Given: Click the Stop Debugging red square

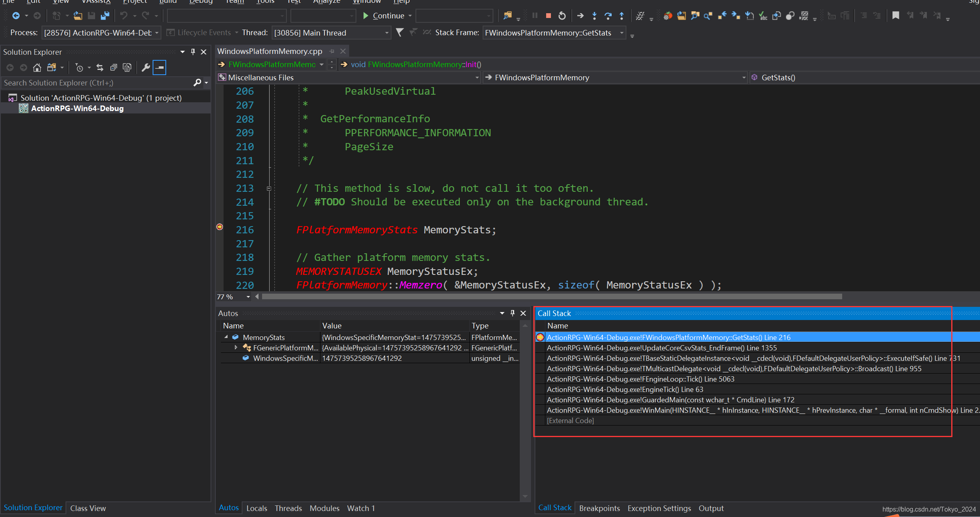Looking at the screenshot, I should (x=549, y=16).
